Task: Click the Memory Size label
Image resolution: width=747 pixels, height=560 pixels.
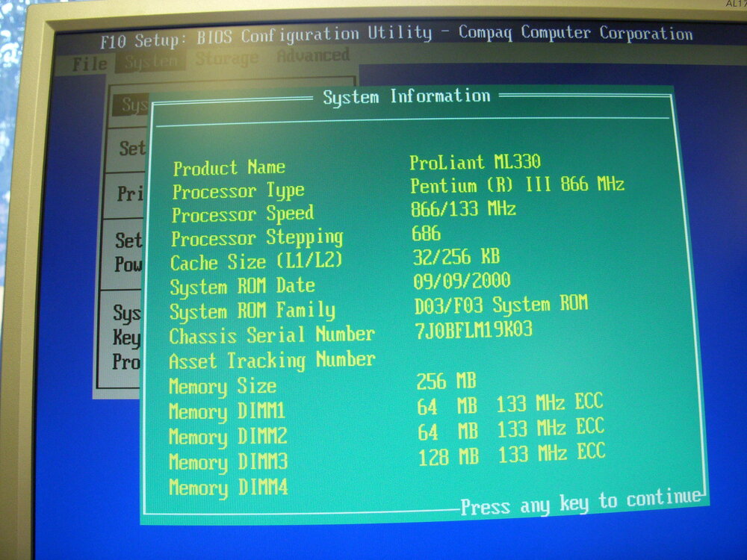Action: tap(223, 386)
